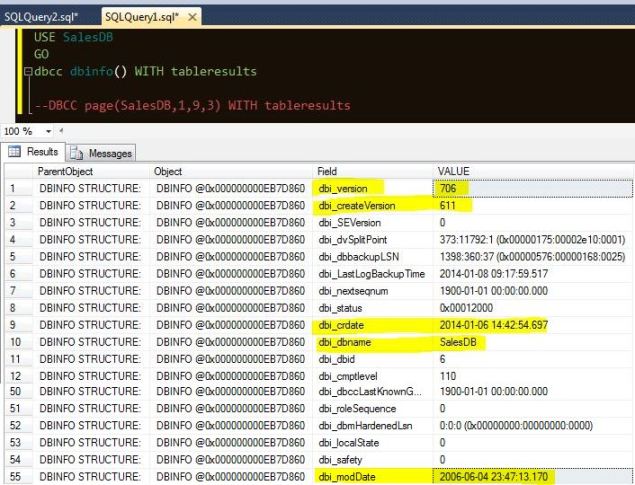Screen dimensions: 635x485
Task: Select the dbi_version field cell
Action: [345, 189]
